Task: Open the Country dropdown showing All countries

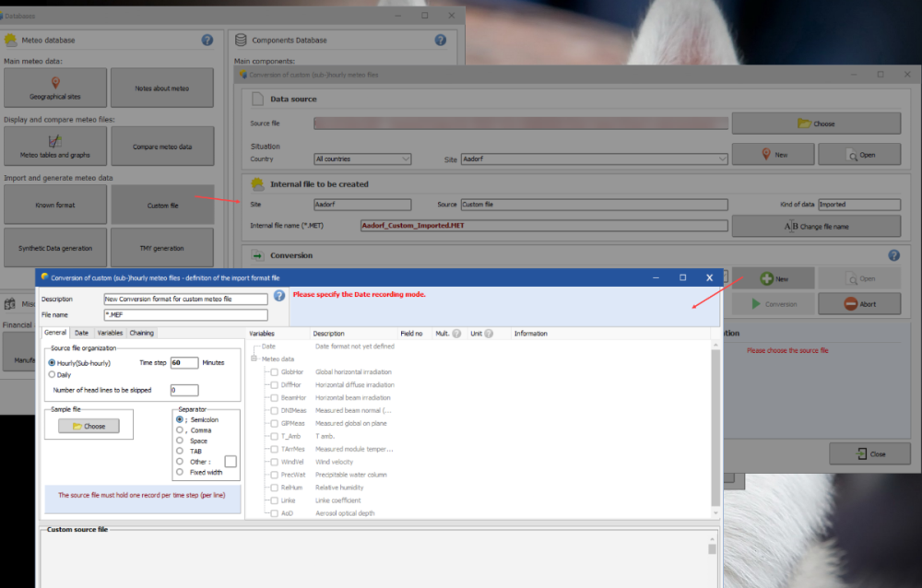Action: pos(362,159)
